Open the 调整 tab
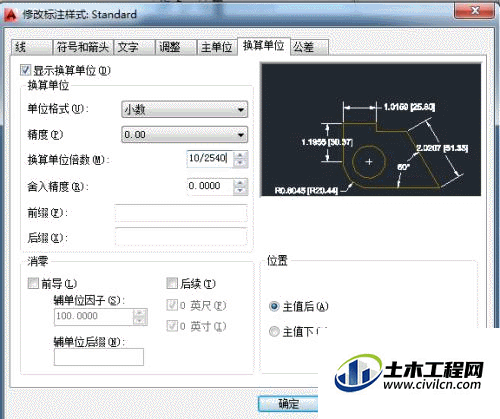The image size is (500, 419). pos(175,47)
